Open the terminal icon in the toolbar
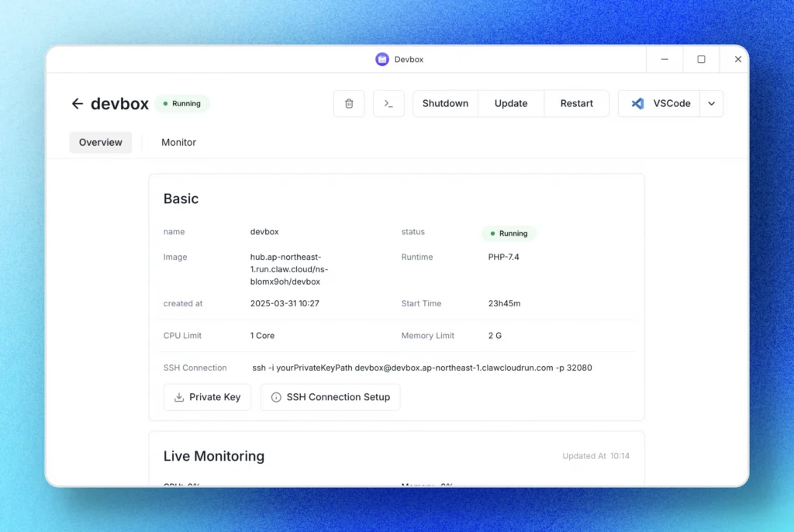 (x=388, y=103)
